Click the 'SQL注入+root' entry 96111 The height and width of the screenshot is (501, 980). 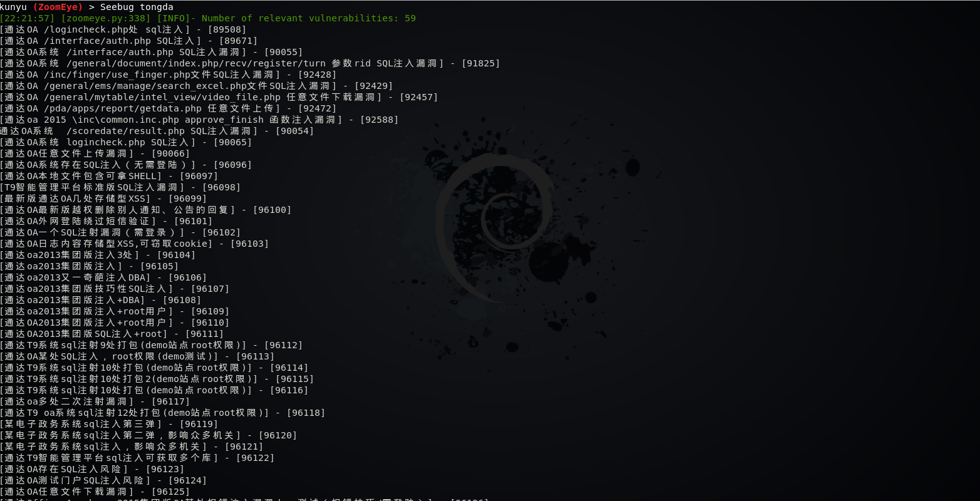pyautogui.click(x=112, y=334)
